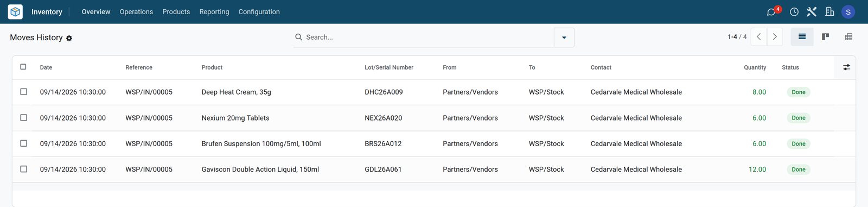Sort by the Status column header

[790, 67]
